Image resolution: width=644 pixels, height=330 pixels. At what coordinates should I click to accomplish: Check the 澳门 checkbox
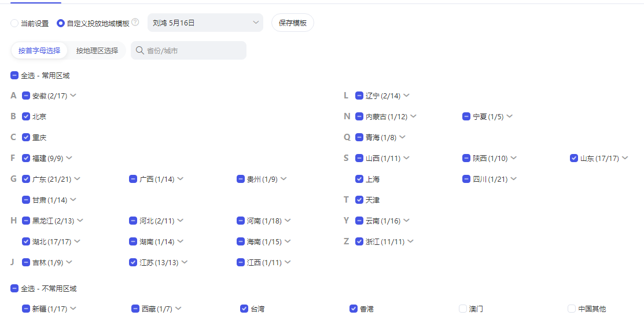tap(463, 309)
